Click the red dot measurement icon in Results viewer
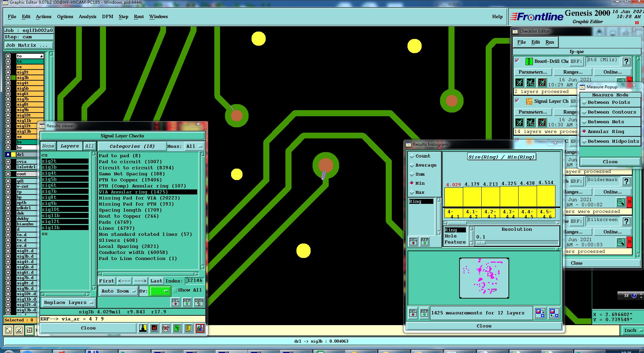 pyautogui.click(x=154, y=328)
